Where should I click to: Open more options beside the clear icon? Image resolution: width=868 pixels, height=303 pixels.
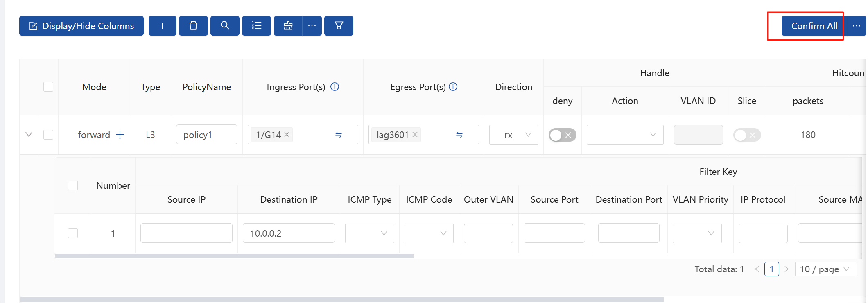click(x=312, y=26)
